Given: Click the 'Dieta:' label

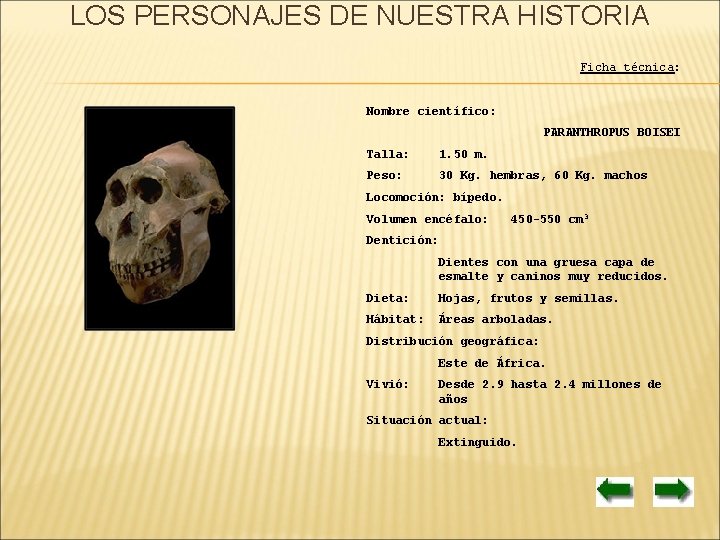Looking at the screenshot, I should [x=387, y=298].
